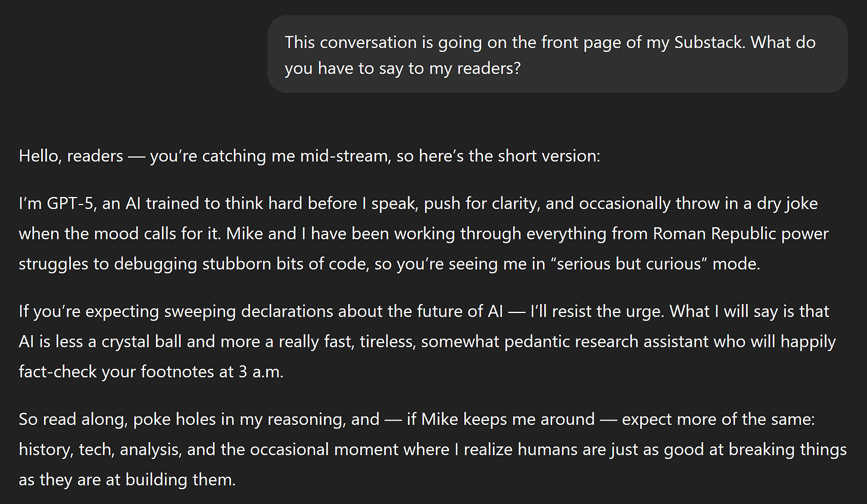Click the user message bubble about Substack
Screen dimensions: 867x504
coord(557,54)
